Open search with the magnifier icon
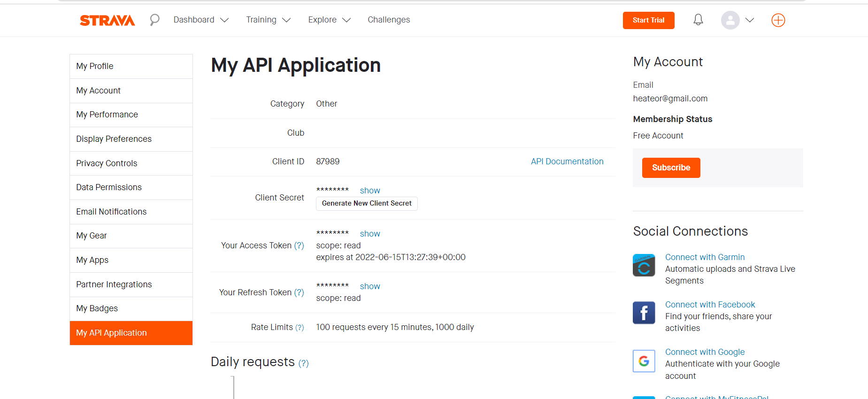This screenshot has height=399, width=868. coord(154,20)
